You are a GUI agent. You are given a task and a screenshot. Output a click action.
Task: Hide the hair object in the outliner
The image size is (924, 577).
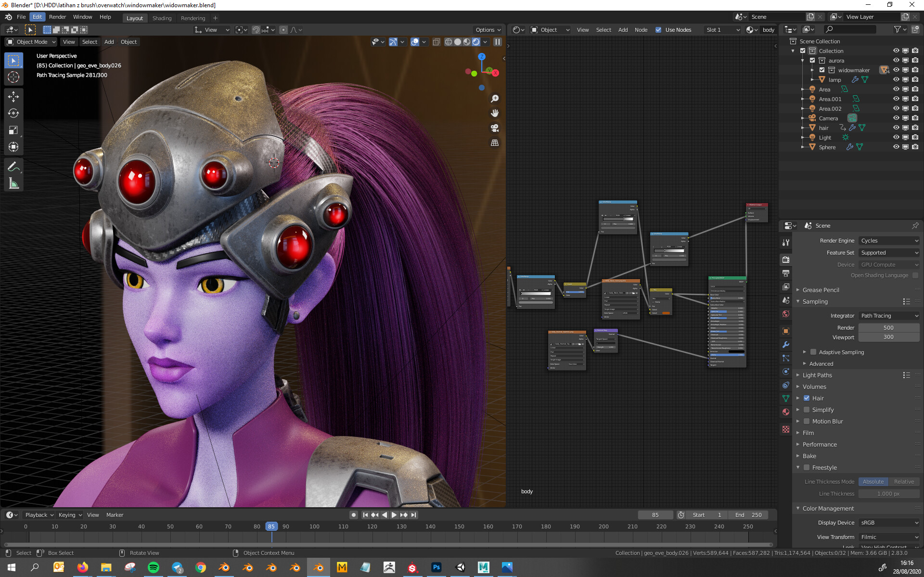(896, 128)
